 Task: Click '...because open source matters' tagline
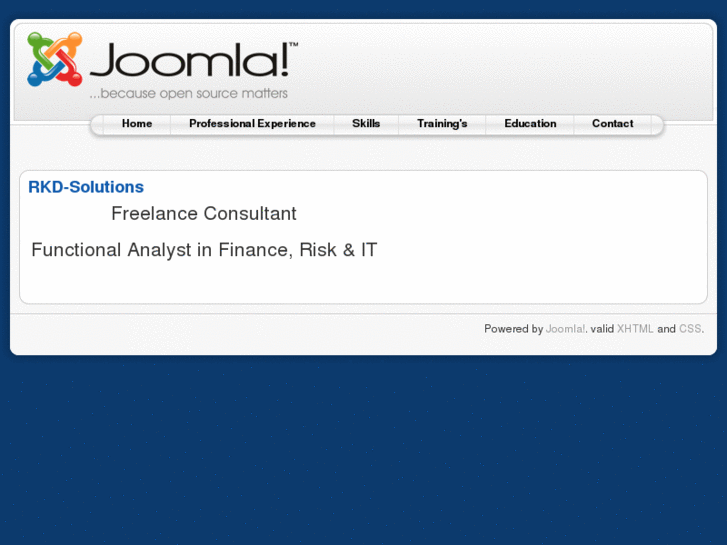tap(189, 93)
